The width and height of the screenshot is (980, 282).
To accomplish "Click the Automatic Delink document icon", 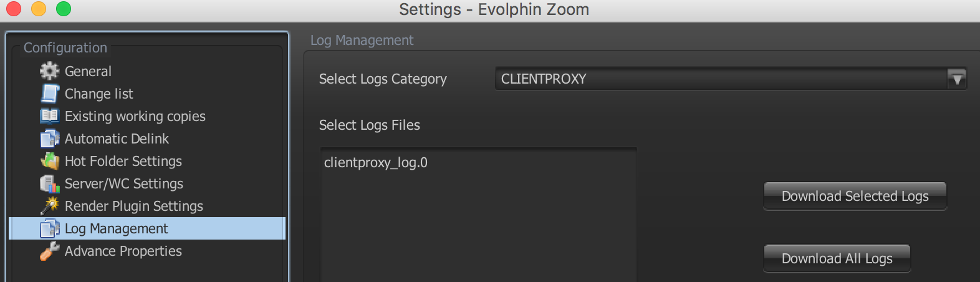I will [x=49, y=139].
